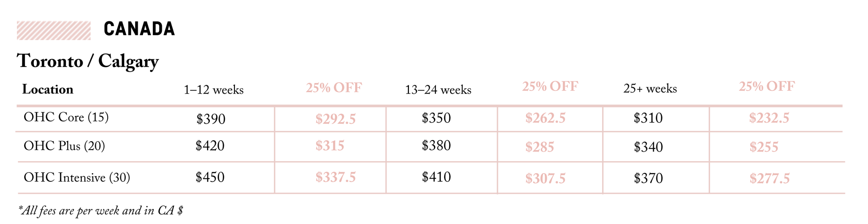The width and height of the screenshot is (868, 224).
Task: Select the discounted $285 price
Action: point(539,147)
